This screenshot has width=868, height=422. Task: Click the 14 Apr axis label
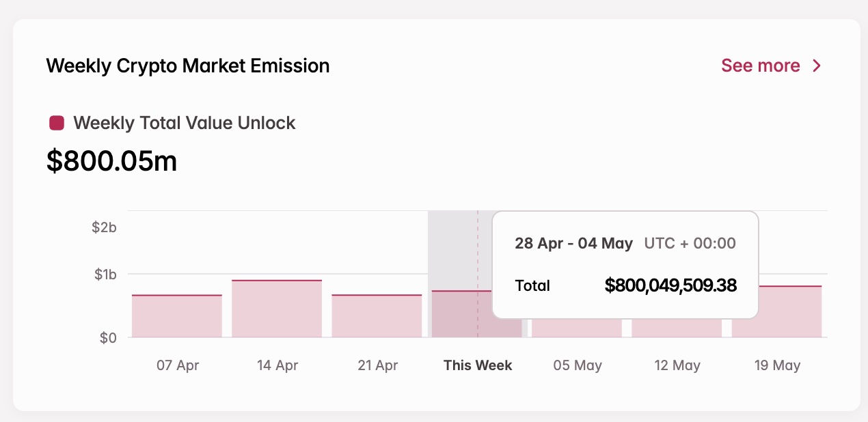(x=277, y=365)
